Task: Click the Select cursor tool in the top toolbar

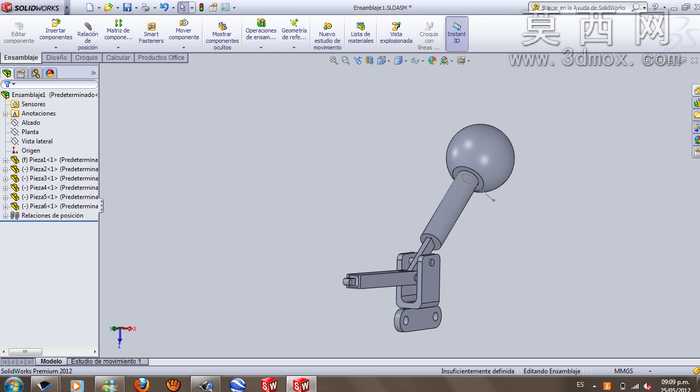Action: [183, 8]
